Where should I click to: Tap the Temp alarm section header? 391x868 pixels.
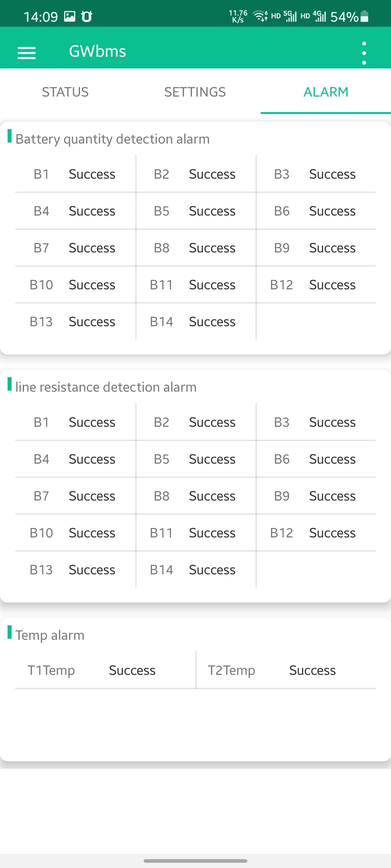point(50,635)
